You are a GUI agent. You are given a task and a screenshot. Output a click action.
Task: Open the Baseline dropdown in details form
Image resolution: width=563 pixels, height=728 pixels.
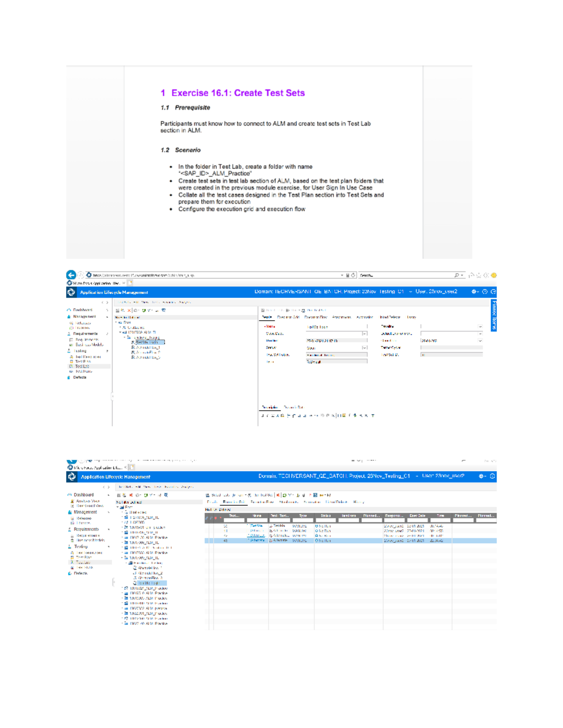[479, 327]
